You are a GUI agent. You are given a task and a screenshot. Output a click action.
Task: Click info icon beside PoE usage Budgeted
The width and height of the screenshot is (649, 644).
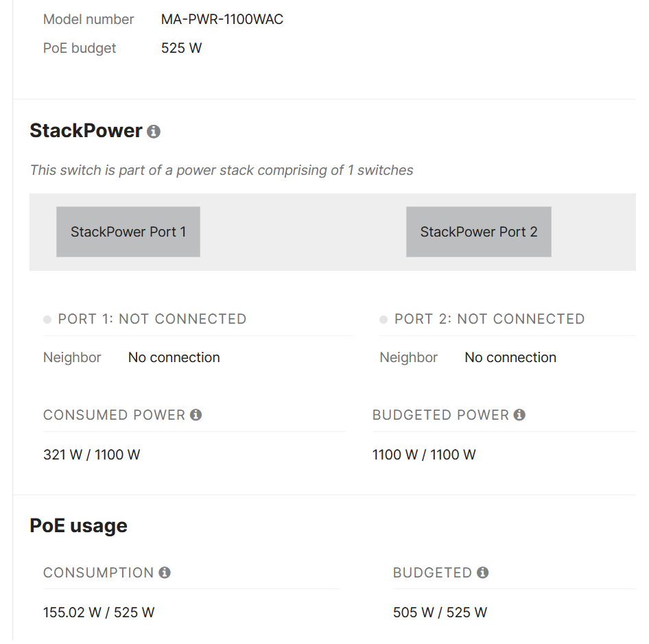pyautogui.click(x=483, y=573)
